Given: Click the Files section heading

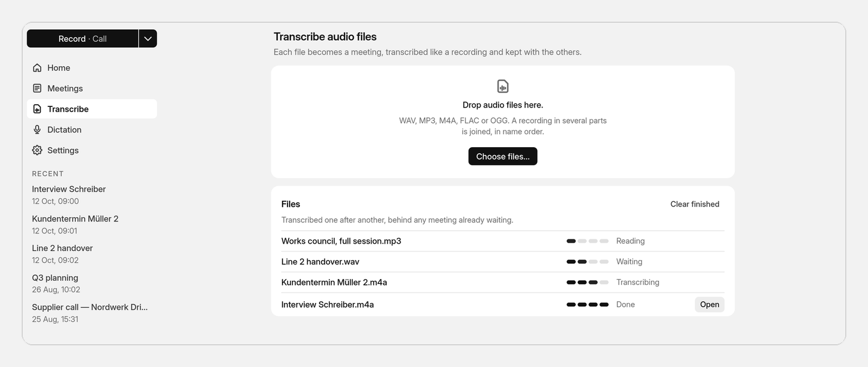Looking at the screenshot, I should [x=291, y=204].
